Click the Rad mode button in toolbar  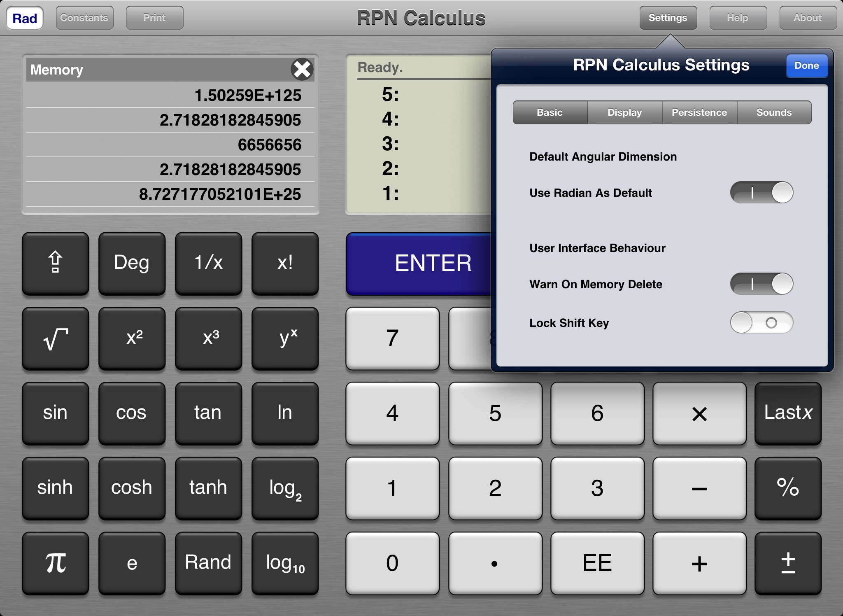[25, 18]
